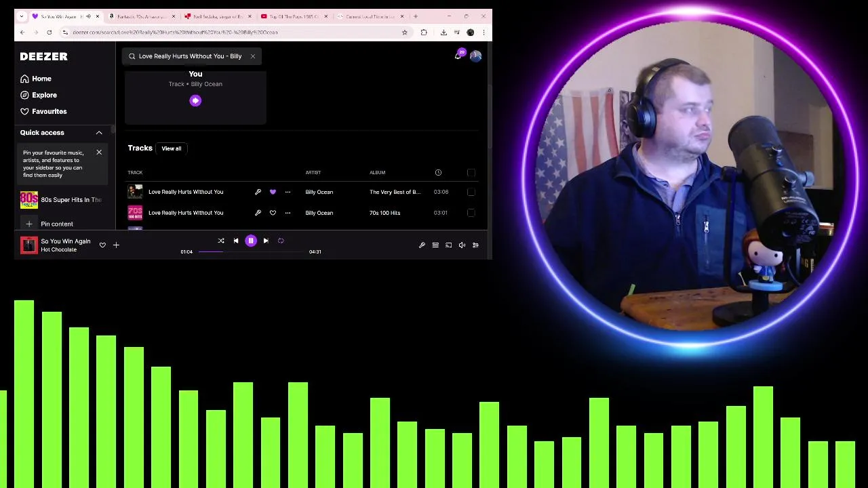Click the Deezer logo
This screenshot has width=868, height=488.
pyautogui.click(x=43, y=56)
